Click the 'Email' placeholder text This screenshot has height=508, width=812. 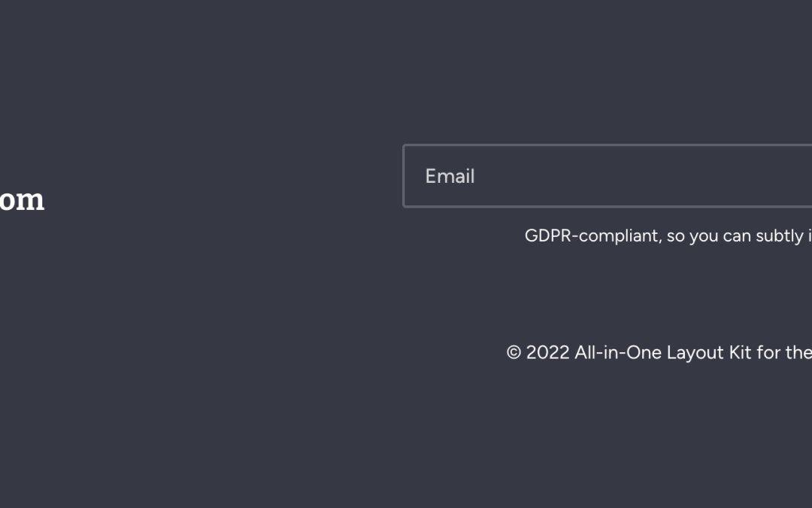point(450,176)
